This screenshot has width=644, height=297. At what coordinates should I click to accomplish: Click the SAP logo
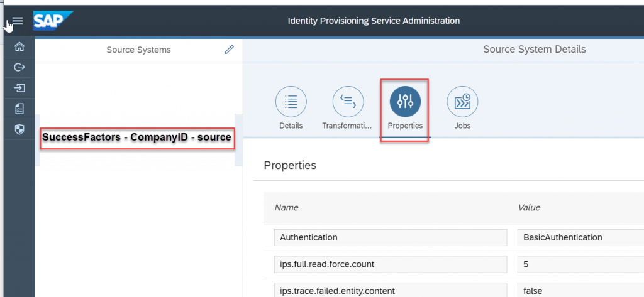point(53,21)
